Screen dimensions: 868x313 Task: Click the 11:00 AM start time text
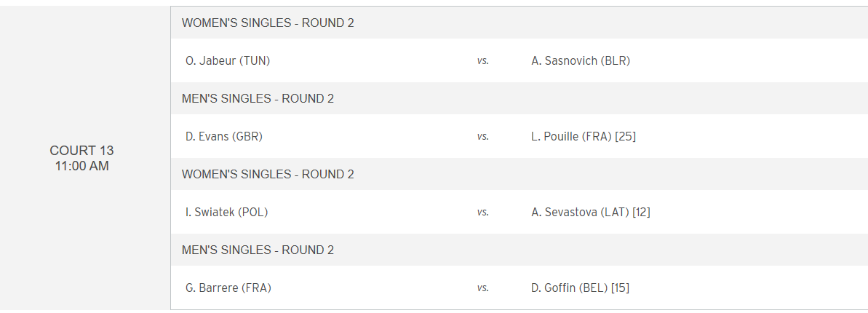point(81,166)
